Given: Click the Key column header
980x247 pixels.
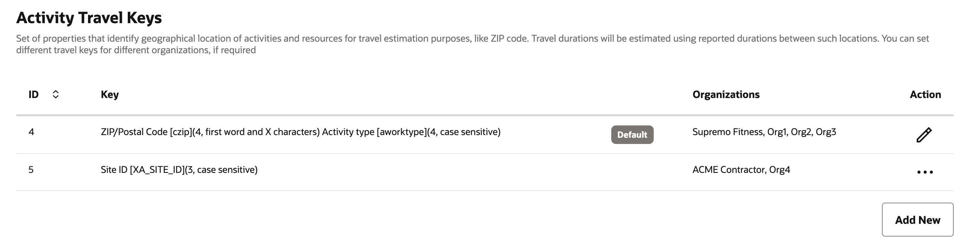Looking at the screenshot, I should [x=110, y=95].
